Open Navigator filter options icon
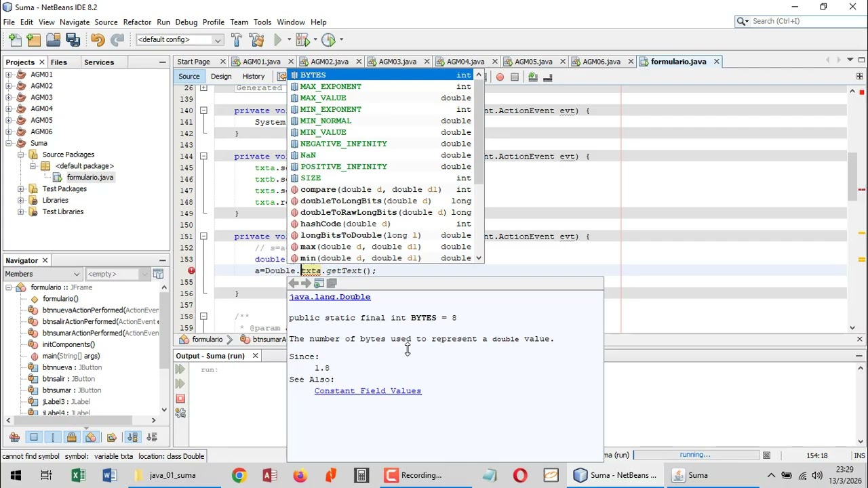 tap(158, 274)
